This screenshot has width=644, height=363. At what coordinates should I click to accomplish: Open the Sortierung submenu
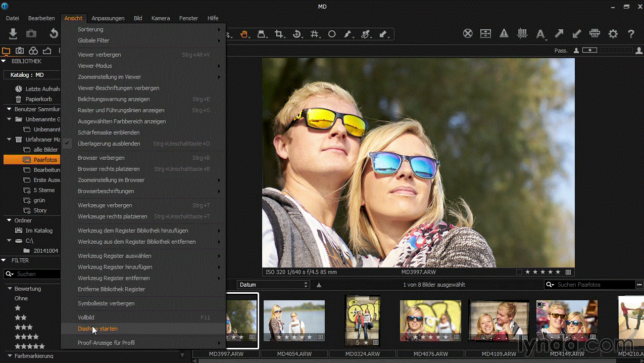143,29
